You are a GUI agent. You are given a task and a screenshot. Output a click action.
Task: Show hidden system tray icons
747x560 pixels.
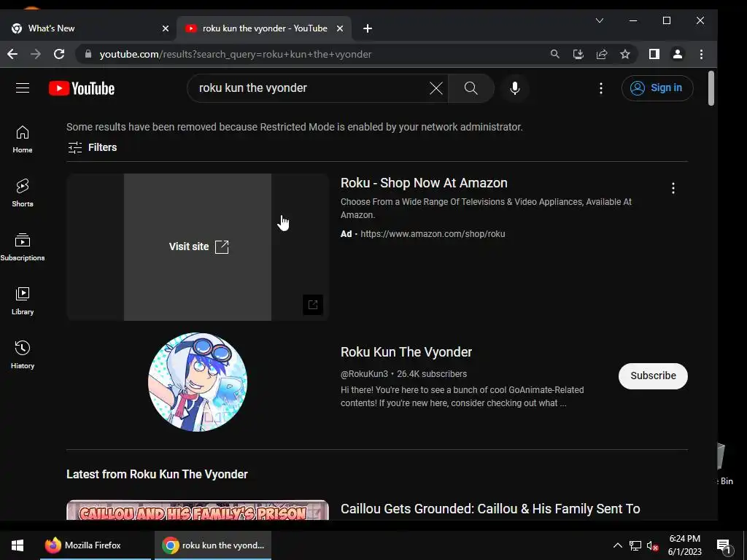click(617, 545)
